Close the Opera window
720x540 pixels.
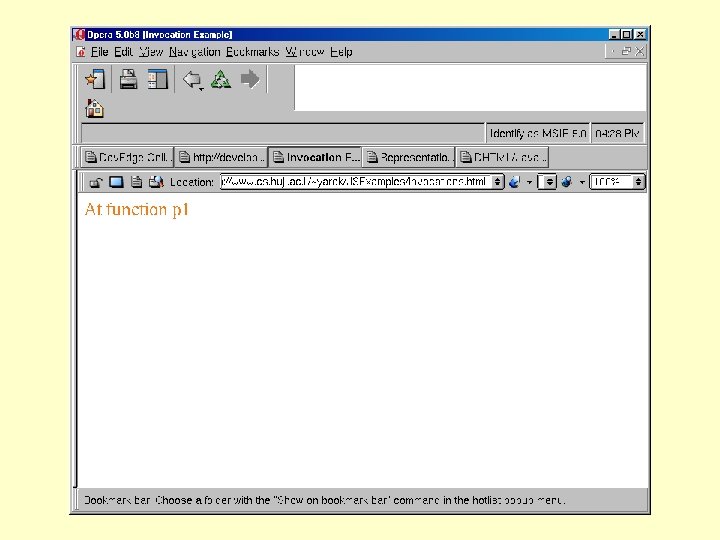640,34
